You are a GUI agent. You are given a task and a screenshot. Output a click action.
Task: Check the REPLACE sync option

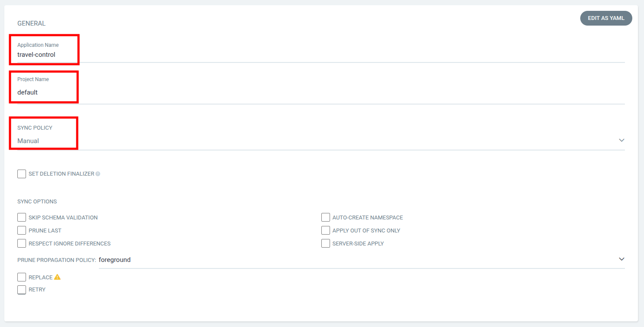coord(22,277)
